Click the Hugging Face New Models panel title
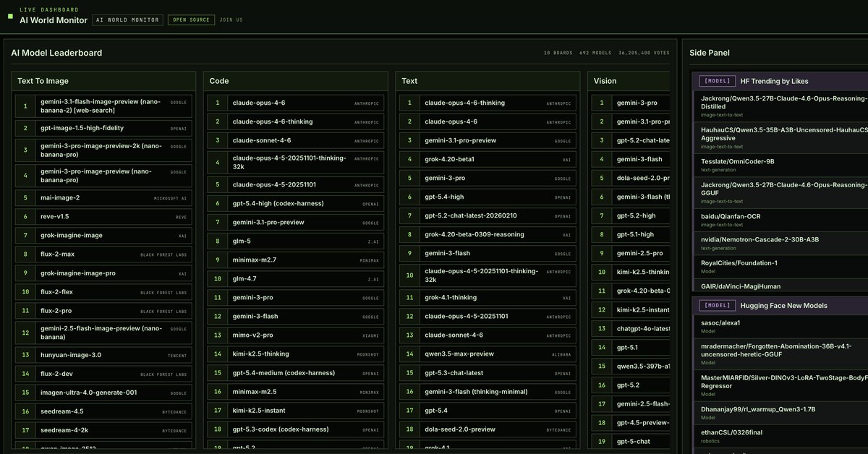The height and width of the screenshot is (454, 868). pos(785,306)
